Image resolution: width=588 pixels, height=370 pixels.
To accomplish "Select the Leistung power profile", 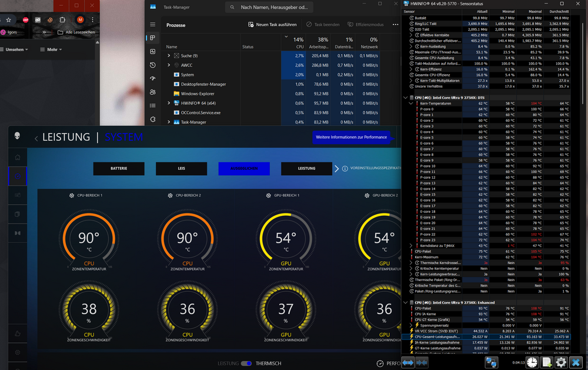I will (x=306, y=168).
